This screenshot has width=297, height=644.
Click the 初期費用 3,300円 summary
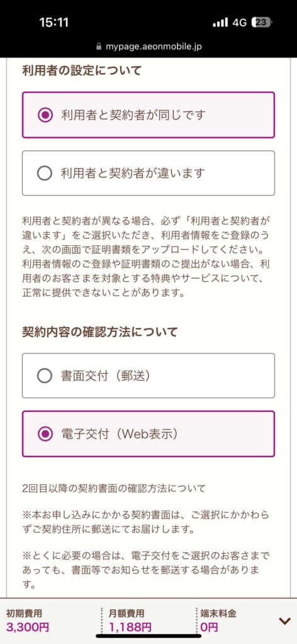28,621
